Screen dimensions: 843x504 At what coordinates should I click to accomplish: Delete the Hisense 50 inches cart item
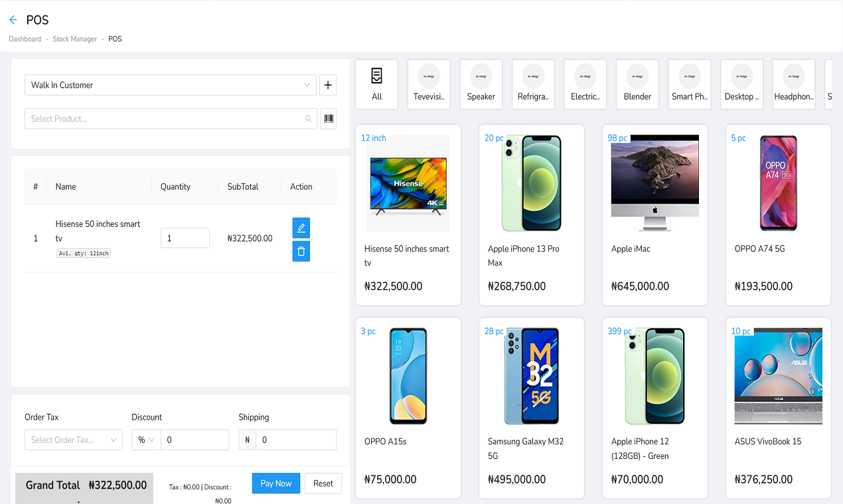[x=301, y=251]
